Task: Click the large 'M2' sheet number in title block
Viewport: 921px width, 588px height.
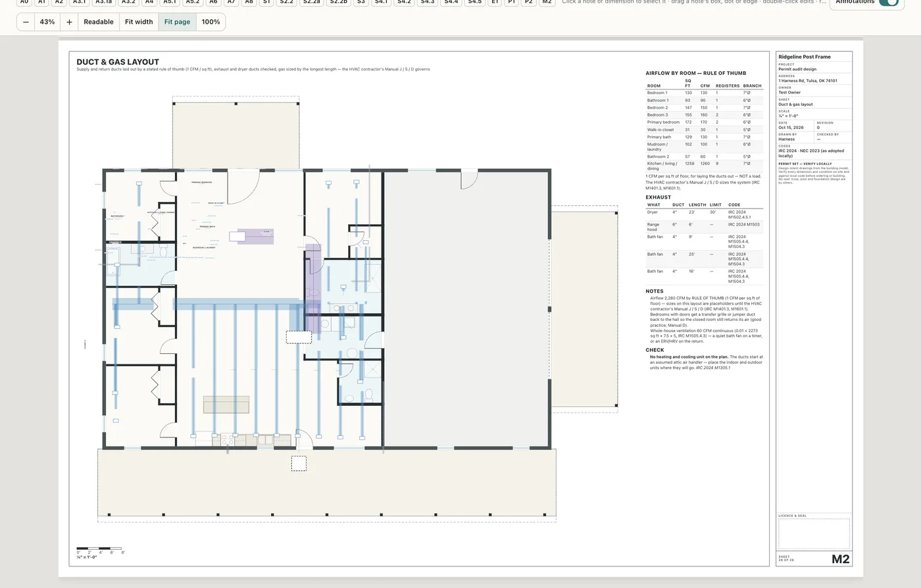Action: [841, 559]
